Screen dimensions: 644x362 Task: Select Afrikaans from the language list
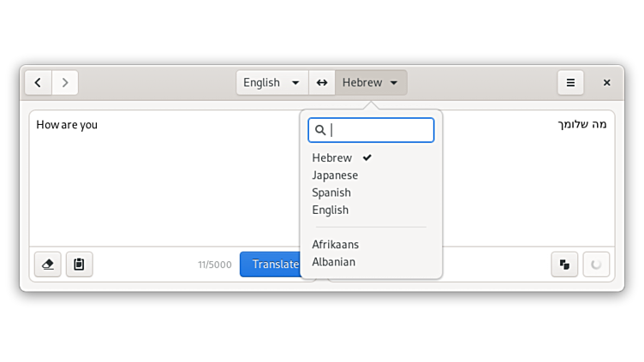[336, 245]
